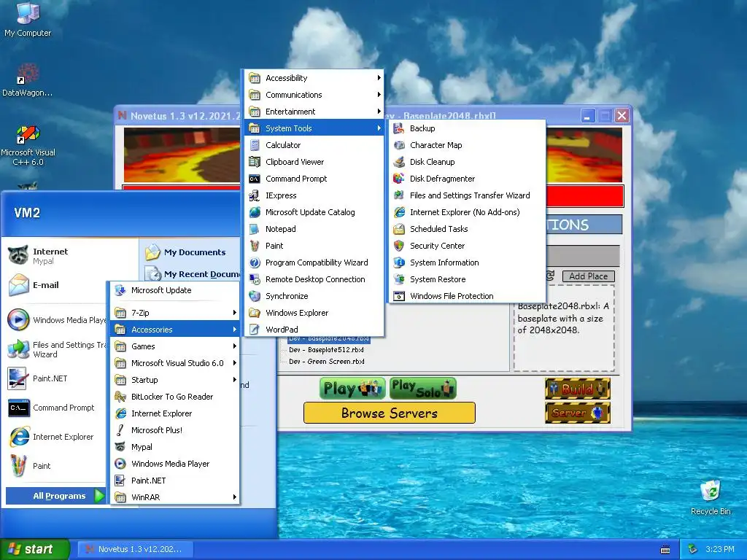Launch System Restore icon

399,279
